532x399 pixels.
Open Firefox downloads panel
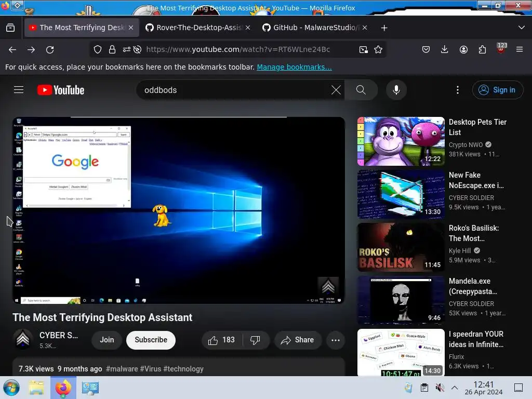pyautogui.click(x=445, y=49)
